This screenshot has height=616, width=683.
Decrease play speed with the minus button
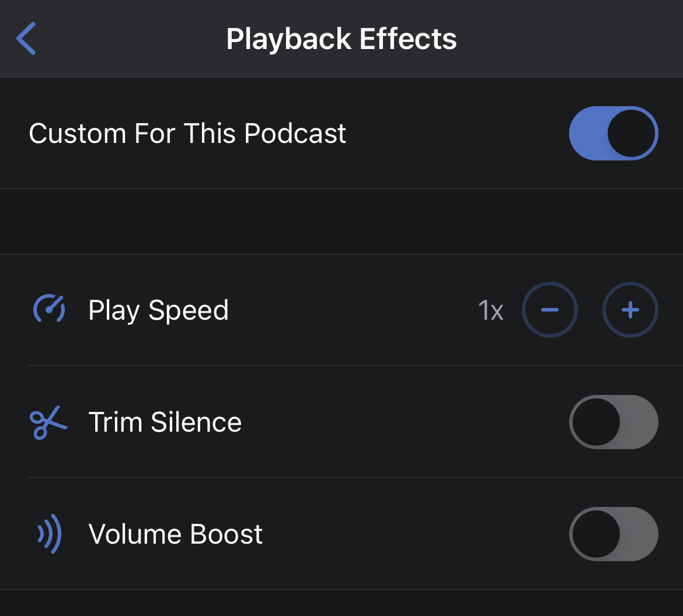(x=549, y=310)
